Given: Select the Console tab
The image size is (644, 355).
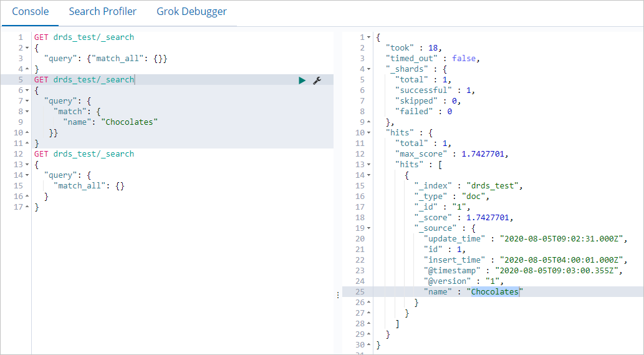Looking at the screenshot, I should click(x=31, y=12).
